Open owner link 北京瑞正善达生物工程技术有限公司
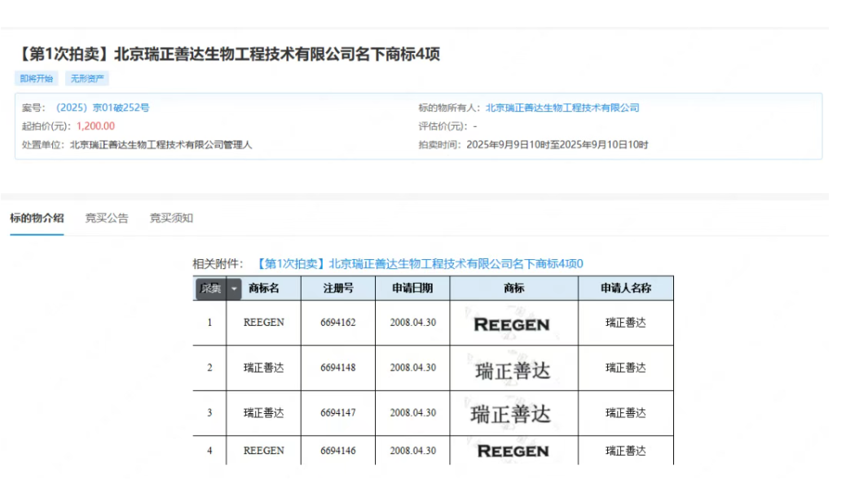This screenshot has height=489, width=868. pos(562,108)
